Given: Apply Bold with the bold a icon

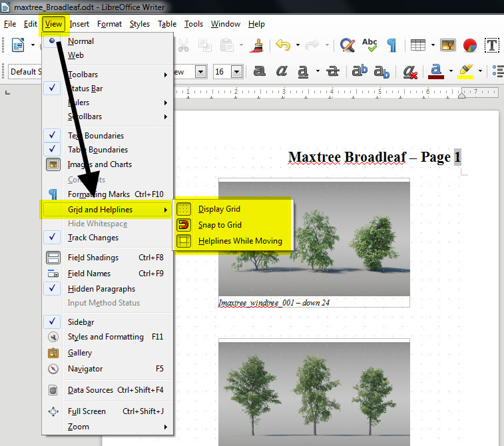Looking at the screenshot, I should click(x=260, y=71).
